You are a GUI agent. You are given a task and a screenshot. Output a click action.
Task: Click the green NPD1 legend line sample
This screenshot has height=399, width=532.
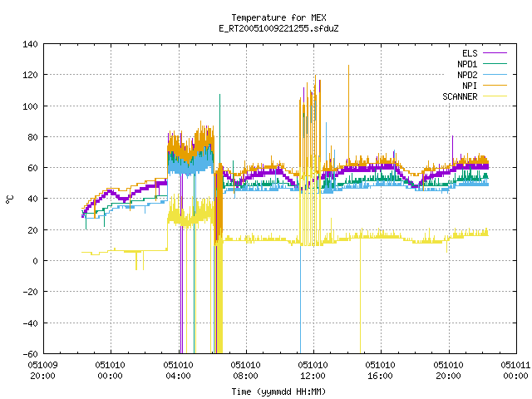click(495, 63)
